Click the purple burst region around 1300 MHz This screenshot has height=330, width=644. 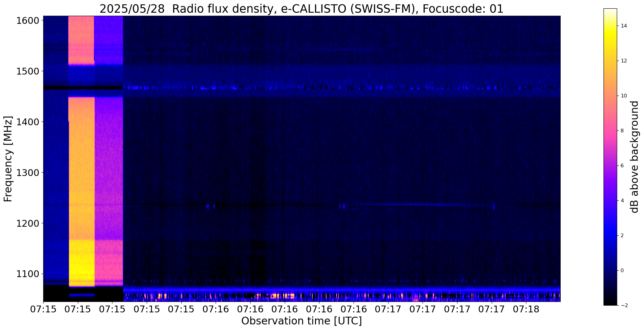click(109, 169)
